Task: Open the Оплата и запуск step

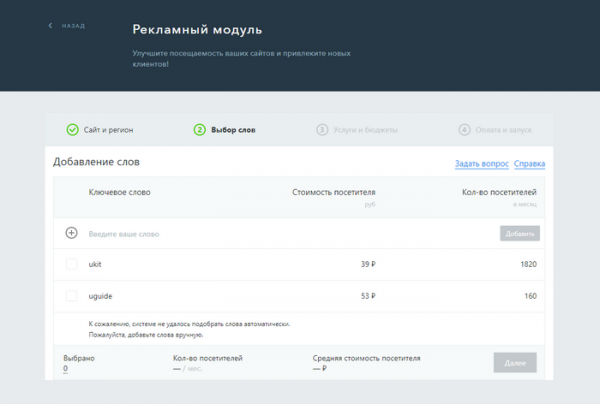Action: pos(504,130)
